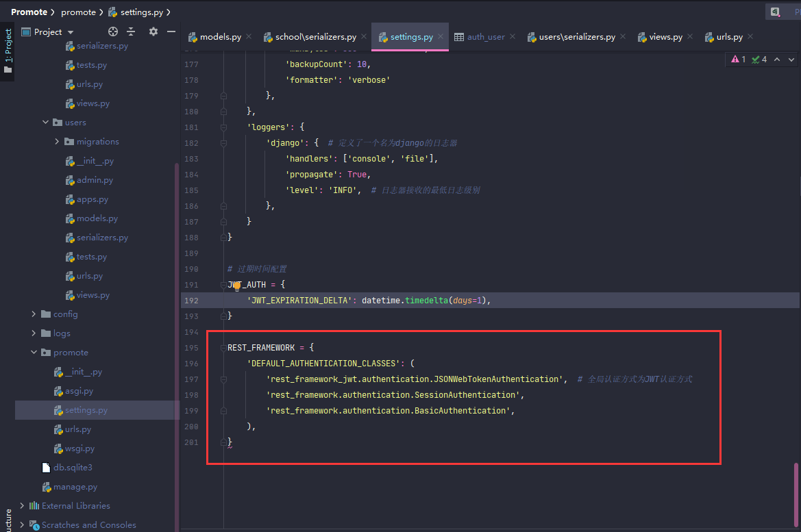Fold the 'loggers' block at line 181

coord(224,127)
